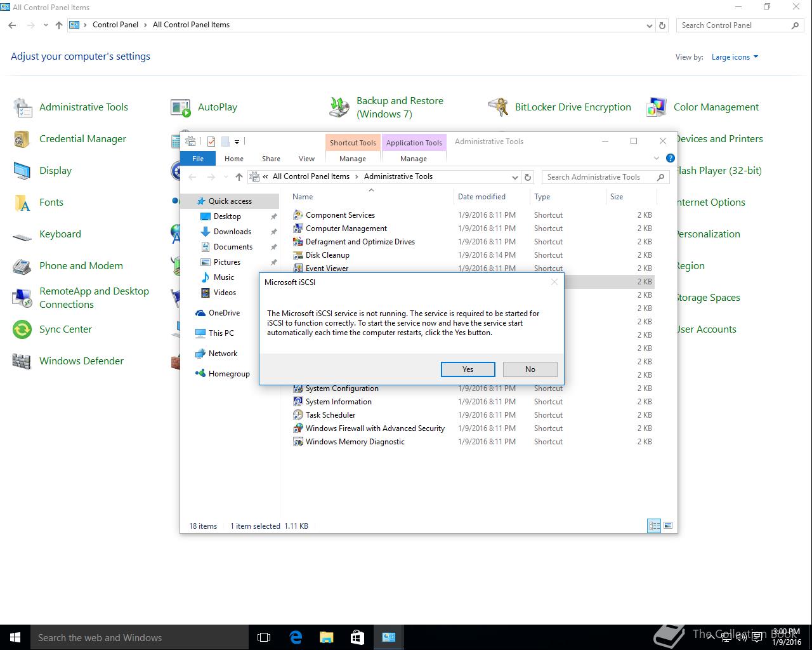Select the Component Services shortcut icon
812x650 pixels.
[298, 215]
